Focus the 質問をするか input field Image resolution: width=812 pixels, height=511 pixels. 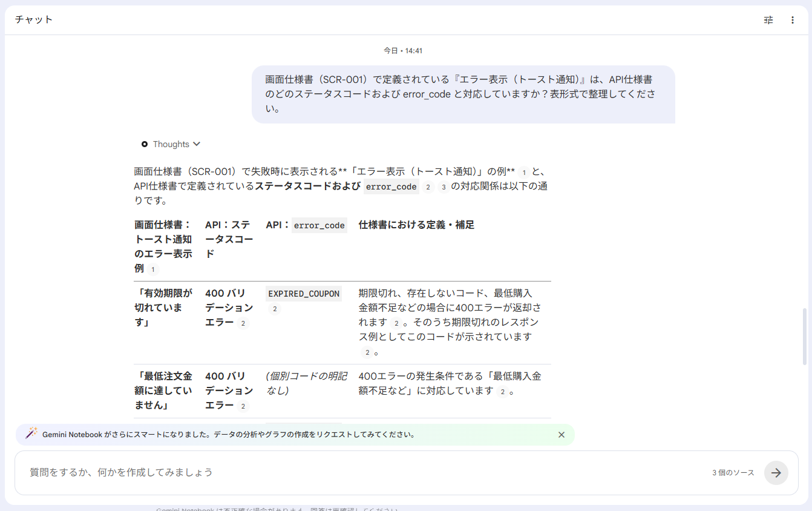pyautogui.click(x=363, y=472)
